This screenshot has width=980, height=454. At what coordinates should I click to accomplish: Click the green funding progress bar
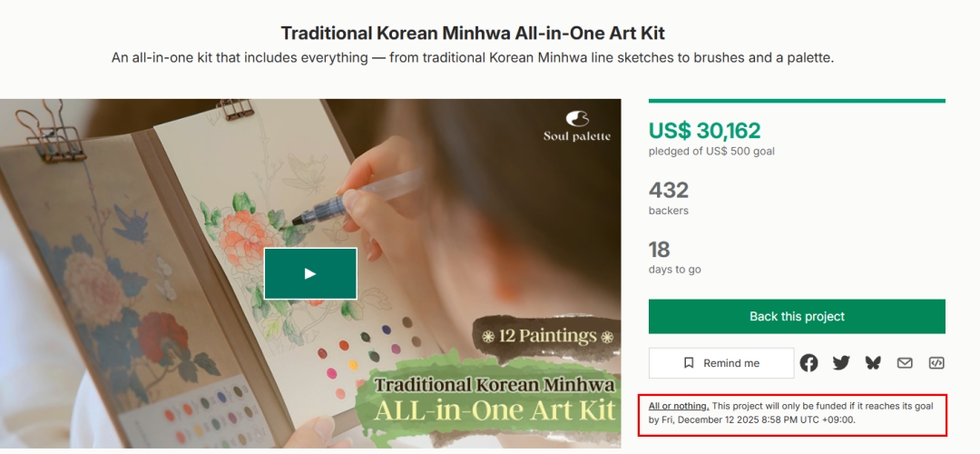797,101
